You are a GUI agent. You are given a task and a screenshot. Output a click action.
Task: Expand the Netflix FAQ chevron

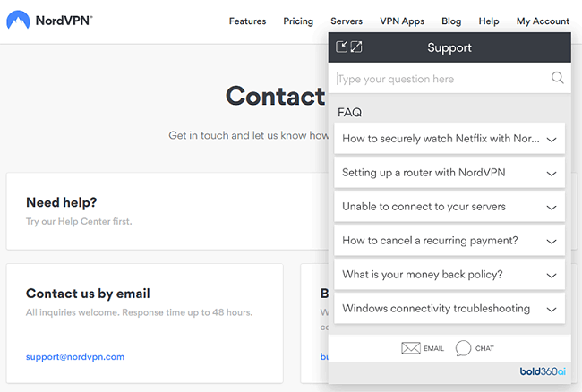click(552, 140)
